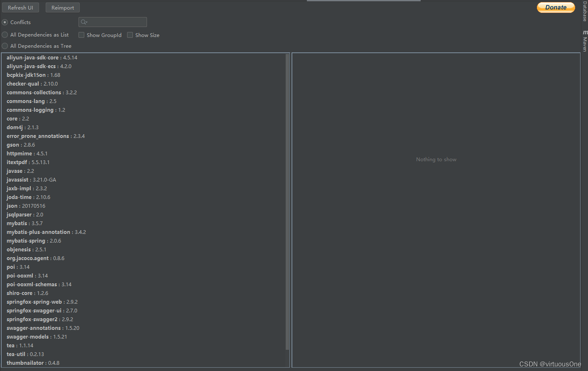The width and height of the screenshot is (588, 371).
Task: Open search history magnifier dropdown
Action: click(84, 22)
